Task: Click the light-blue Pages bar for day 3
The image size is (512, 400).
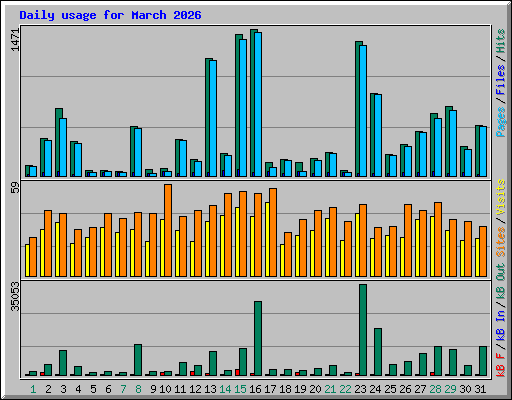Action: pyautogui.click(x=63, y=147)
